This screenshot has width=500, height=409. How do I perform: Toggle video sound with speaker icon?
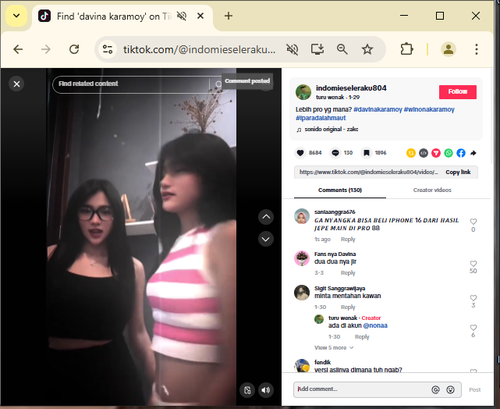point(266,390)
